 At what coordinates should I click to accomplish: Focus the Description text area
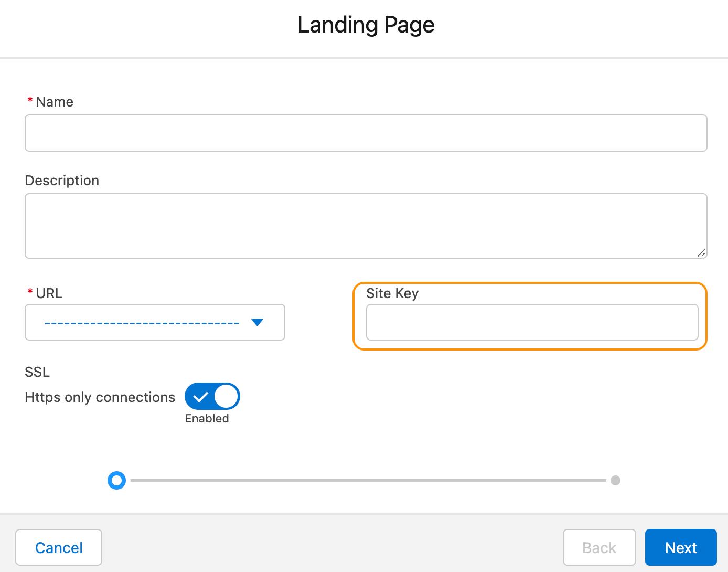click(366, 226)
